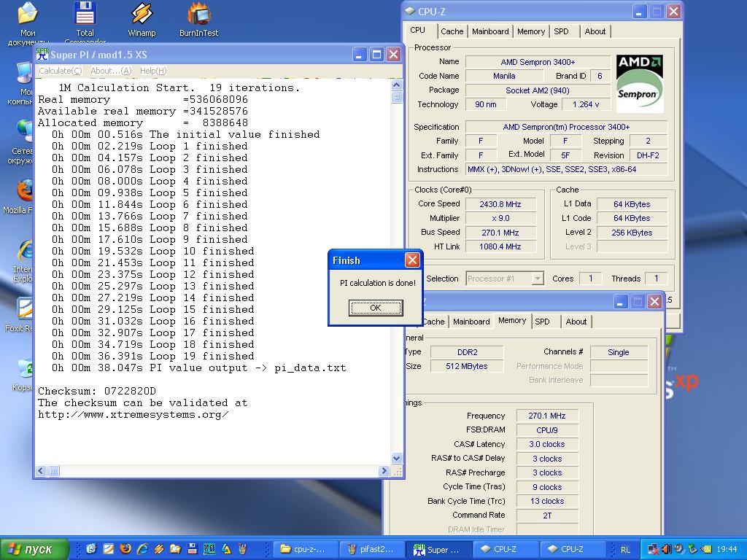Click the HT Link 1080.4 MHz value

click(500, 246)
